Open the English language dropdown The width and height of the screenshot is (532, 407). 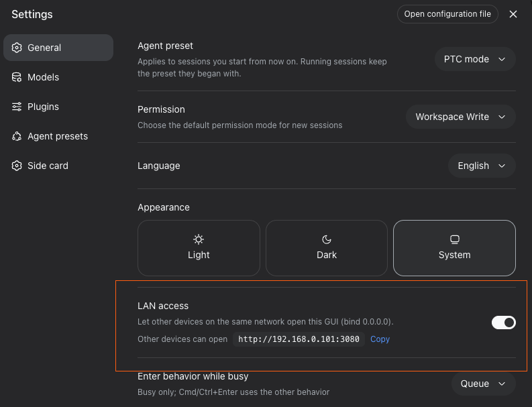(x=482, y=166)
